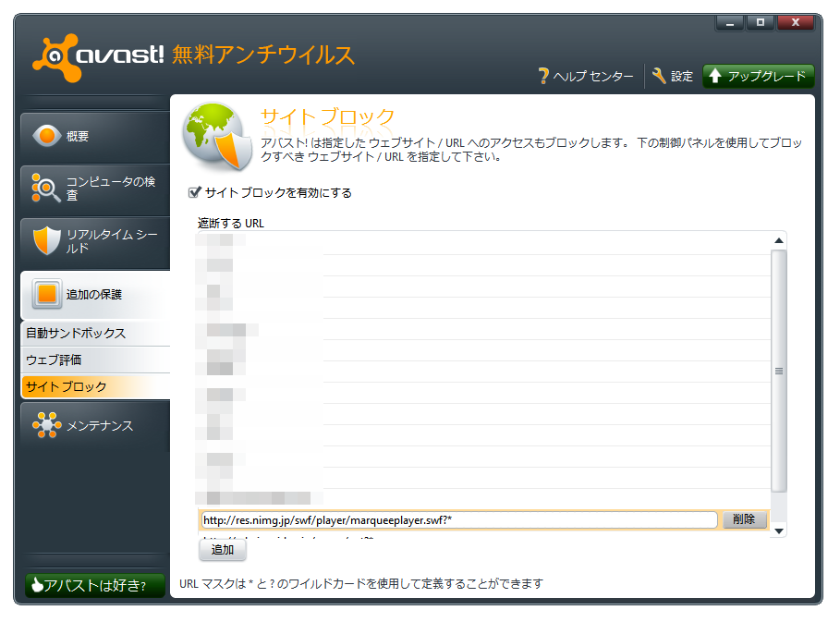Click the thumbs-up icon in like button
The height and width of the screenshot is (622, 840).
[x=37, y=584]
